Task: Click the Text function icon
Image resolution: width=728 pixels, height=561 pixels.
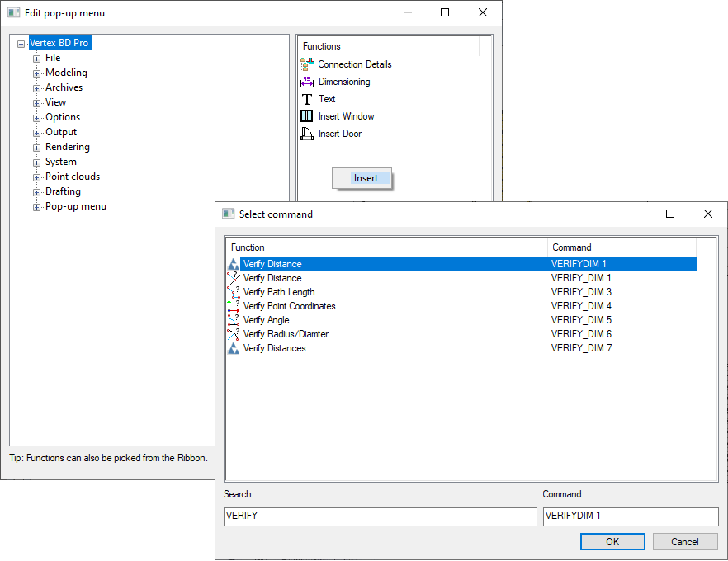Action: [307, 99]
